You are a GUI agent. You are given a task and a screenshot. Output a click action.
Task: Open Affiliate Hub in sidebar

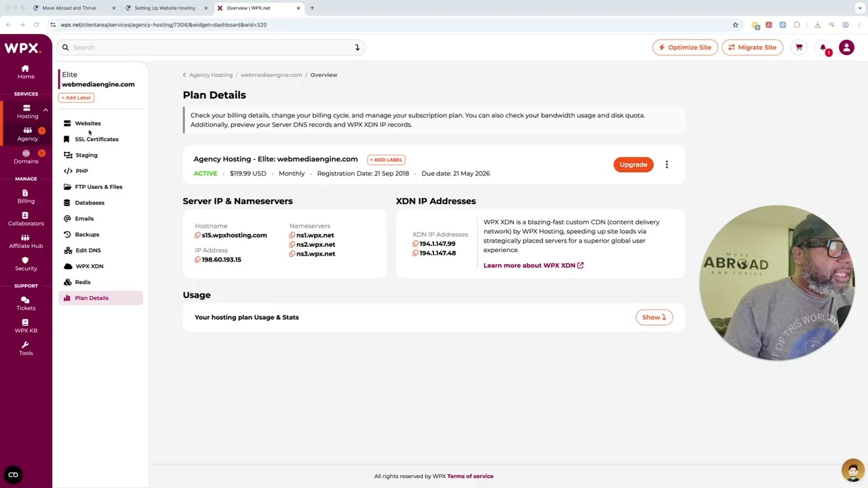point(26,241)
